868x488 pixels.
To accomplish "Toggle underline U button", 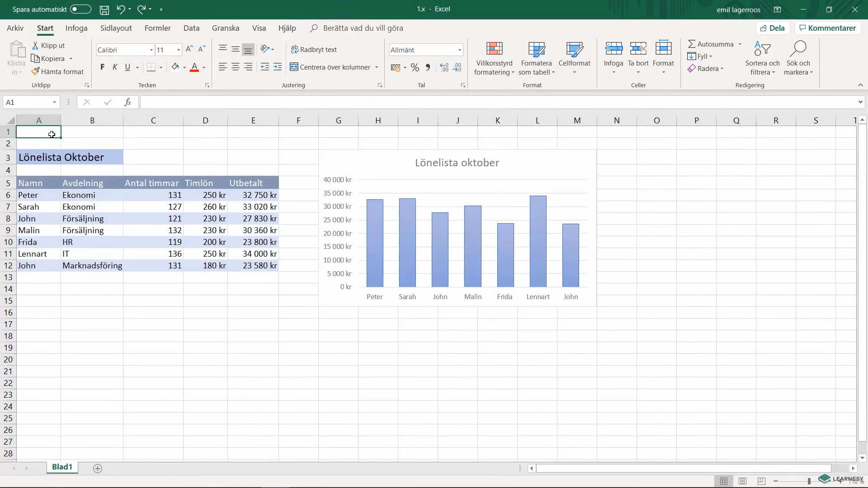I will 127,67.
